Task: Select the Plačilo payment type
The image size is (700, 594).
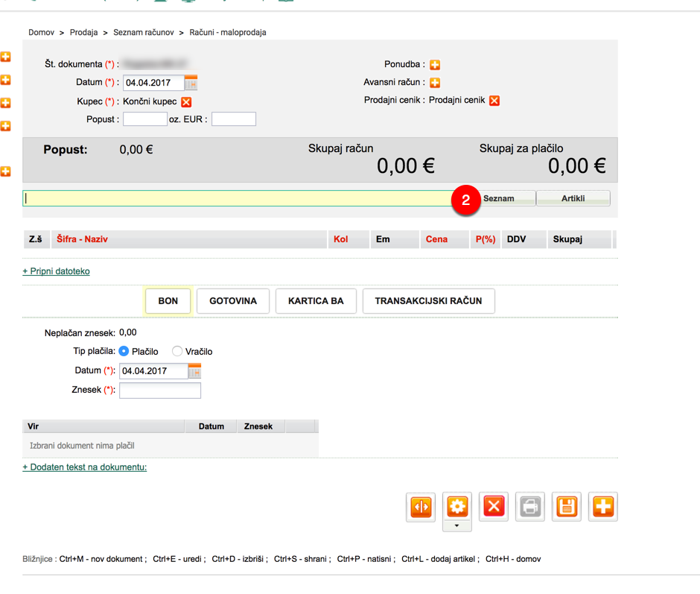Action: 124,351
